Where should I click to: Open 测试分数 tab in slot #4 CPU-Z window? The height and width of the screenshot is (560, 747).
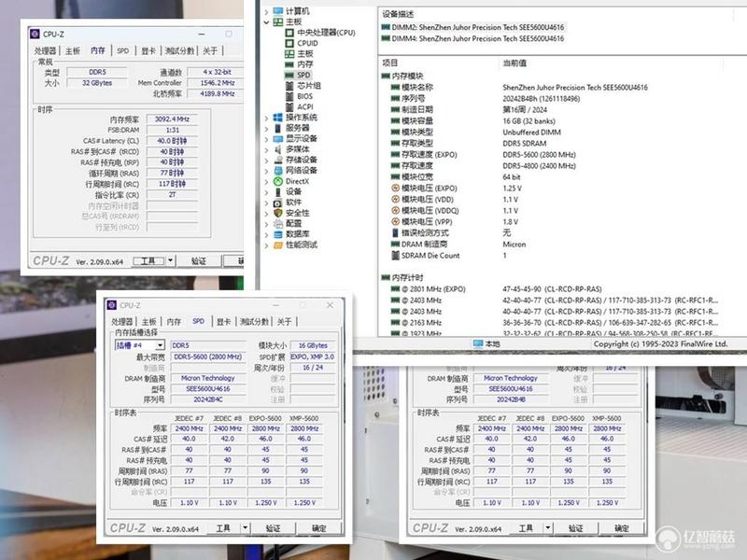pyautogui.click(x=254, y=322)
